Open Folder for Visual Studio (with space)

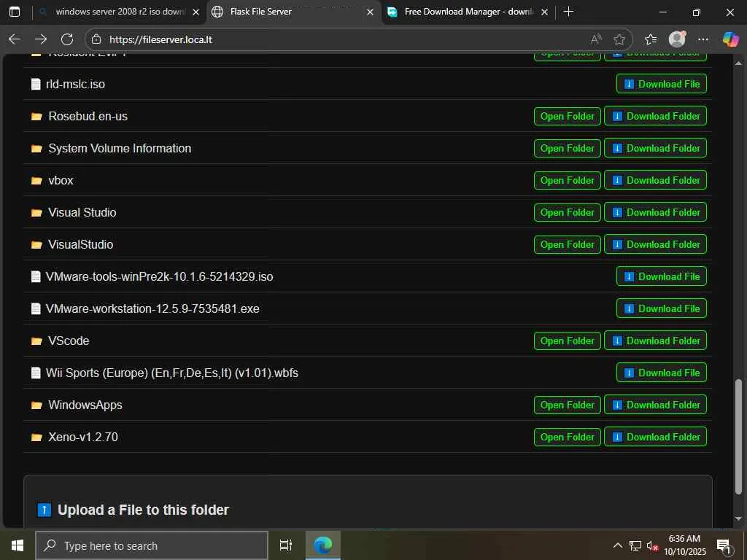click(x=567, y=212)
